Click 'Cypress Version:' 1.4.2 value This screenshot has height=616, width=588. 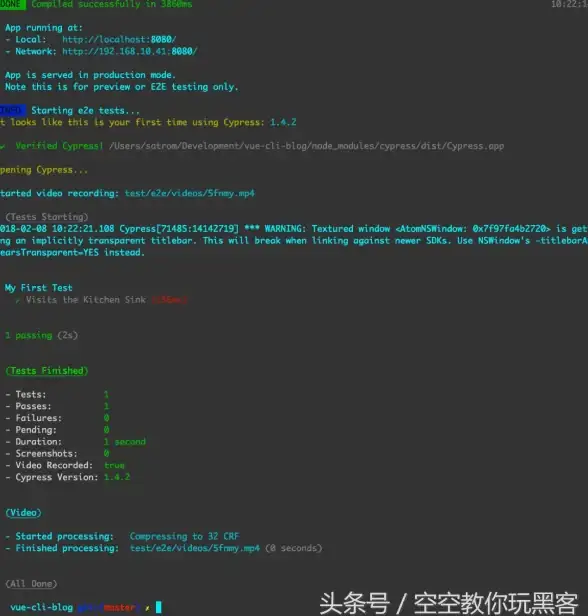point(117,477)
